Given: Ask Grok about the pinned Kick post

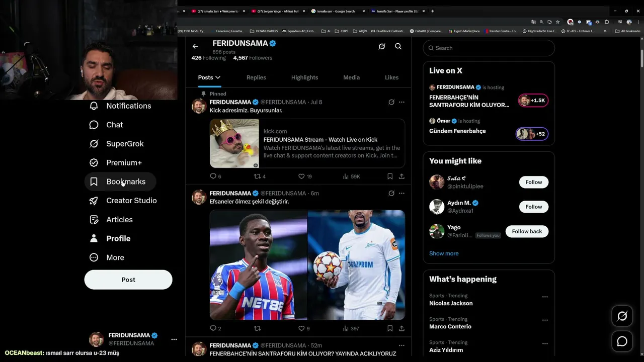Looking at the screenshot, I should click(391, 102).
